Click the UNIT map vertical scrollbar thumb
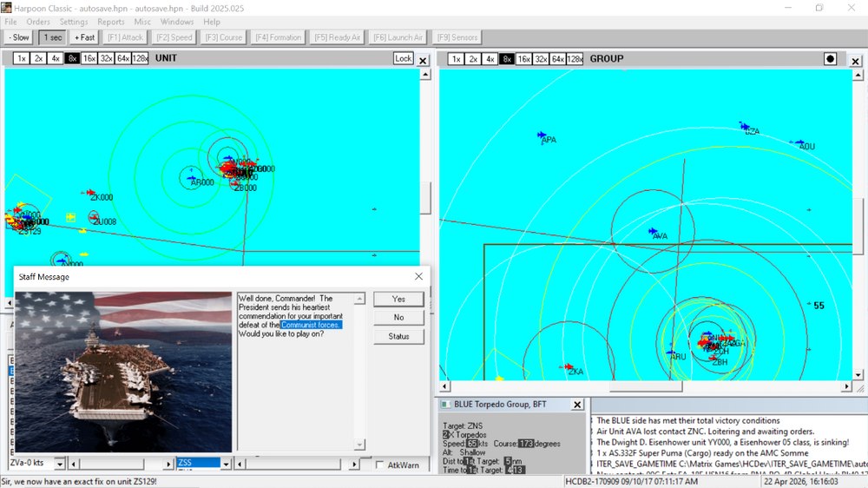The image size is (868, 488). (425, 198)
